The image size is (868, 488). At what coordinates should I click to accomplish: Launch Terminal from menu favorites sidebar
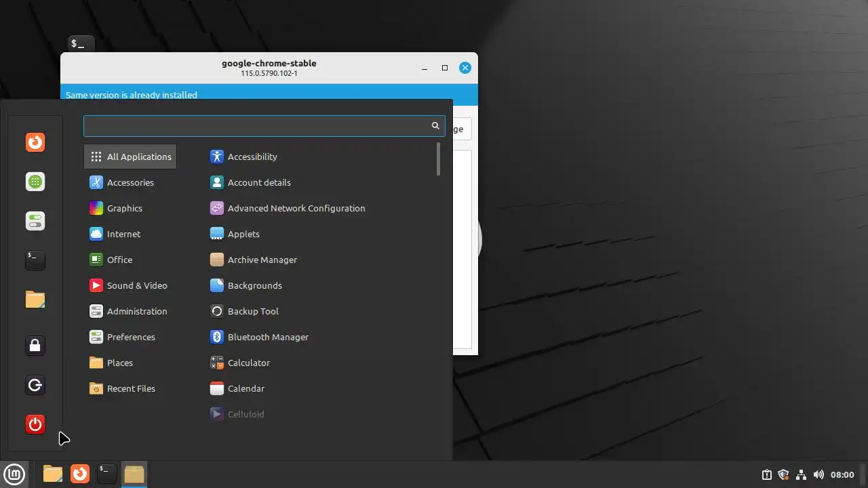35,260
